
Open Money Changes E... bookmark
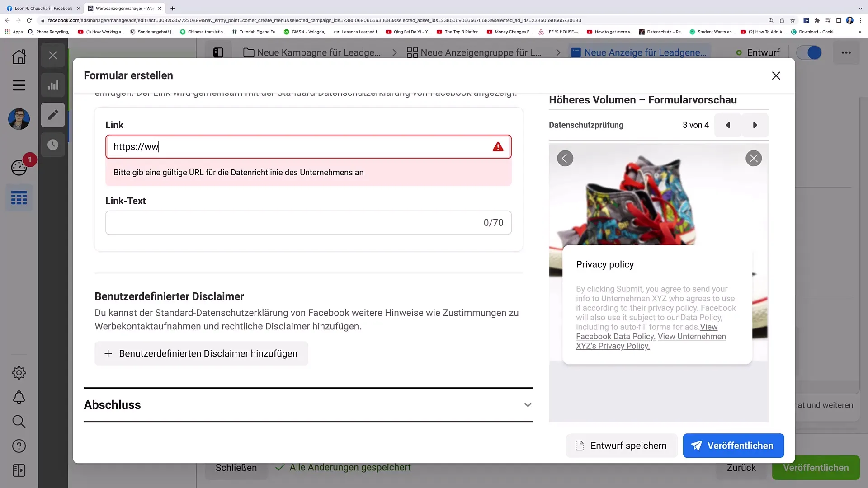point(509,32)
